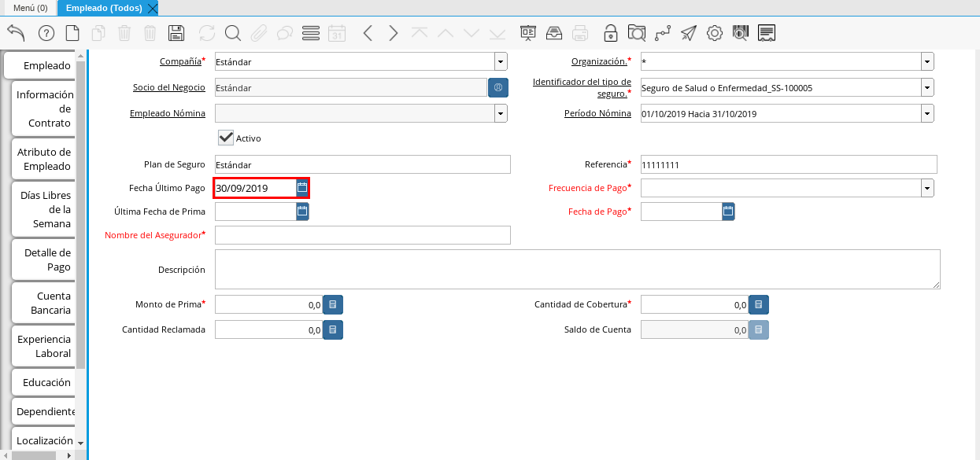Click the lock record padlock icon
This screenshot has width=980, height=460.
click(x=610, y=33)
